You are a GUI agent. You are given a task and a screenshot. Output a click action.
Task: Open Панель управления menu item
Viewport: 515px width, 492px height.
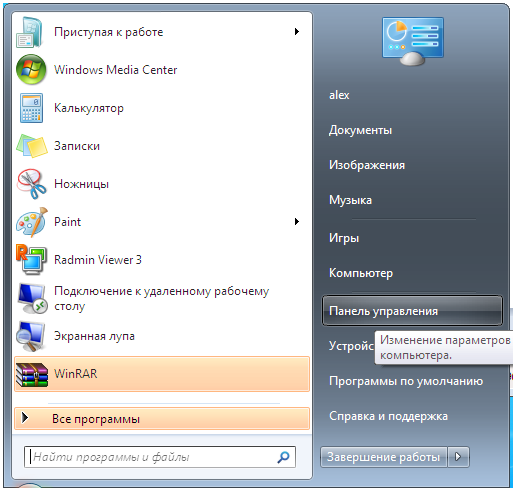412,311
